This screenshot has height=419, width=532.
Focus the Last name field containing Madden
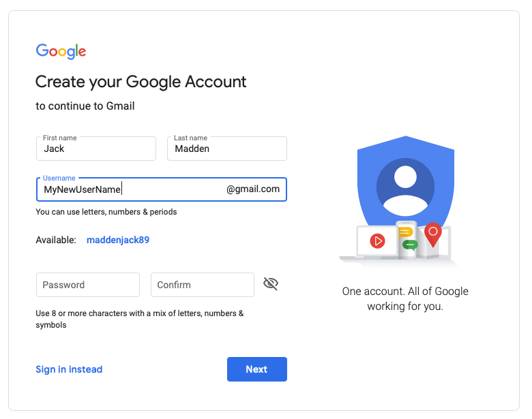(x=226, y=149)
